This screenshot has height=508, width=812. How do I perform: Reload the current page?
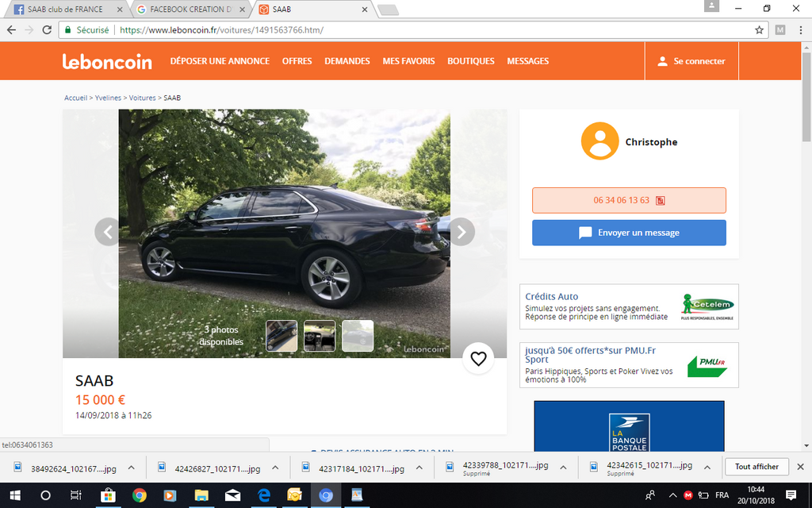coord(47,30)
